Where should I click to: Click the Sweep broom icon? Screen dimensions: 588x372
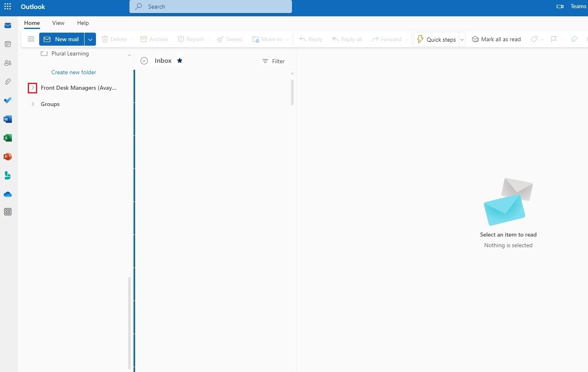point(220,39)
